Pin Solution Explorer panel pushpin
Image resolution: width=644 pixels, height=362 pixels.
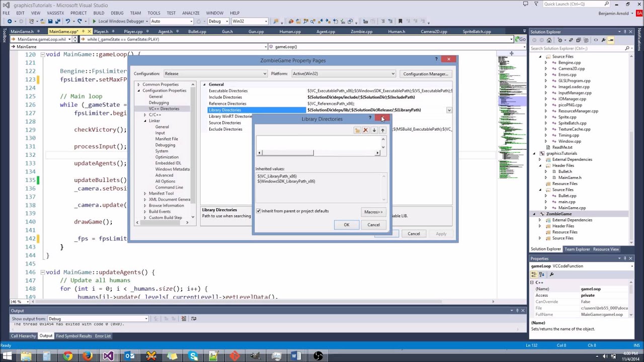click(x=624, y=32)
